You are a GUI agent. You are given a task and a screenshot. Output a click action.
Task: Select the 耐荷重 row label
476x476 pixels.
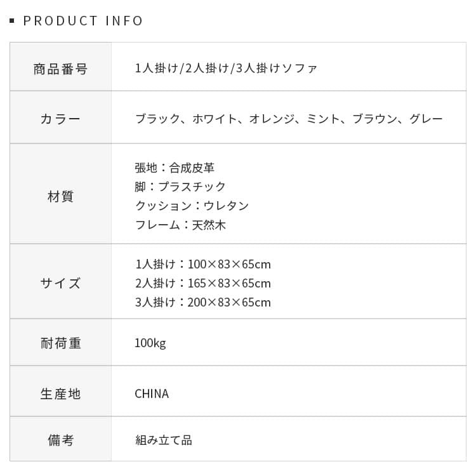[60, 343]
